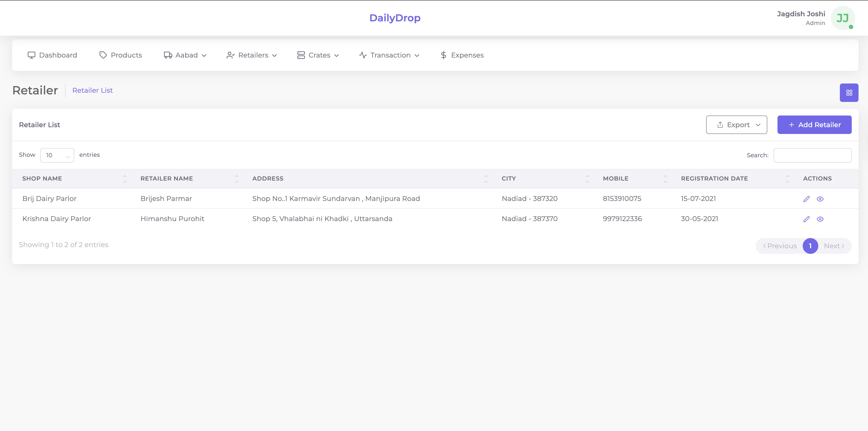
Task: Click the Add Retailer button
Action: click(x=814, y=125)
